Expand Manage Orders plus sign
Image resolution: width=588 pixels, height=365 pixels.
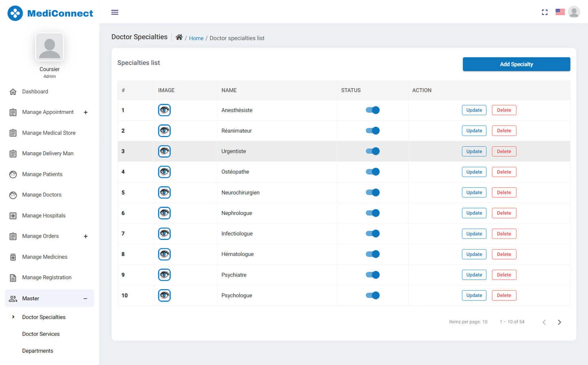click(85, 236)
